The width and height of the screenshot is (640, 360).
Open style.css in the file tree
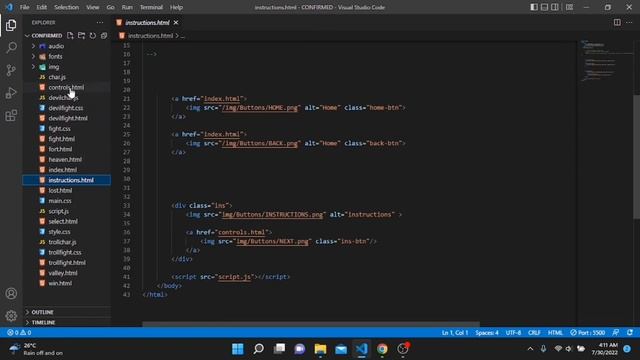click(59, 231)
